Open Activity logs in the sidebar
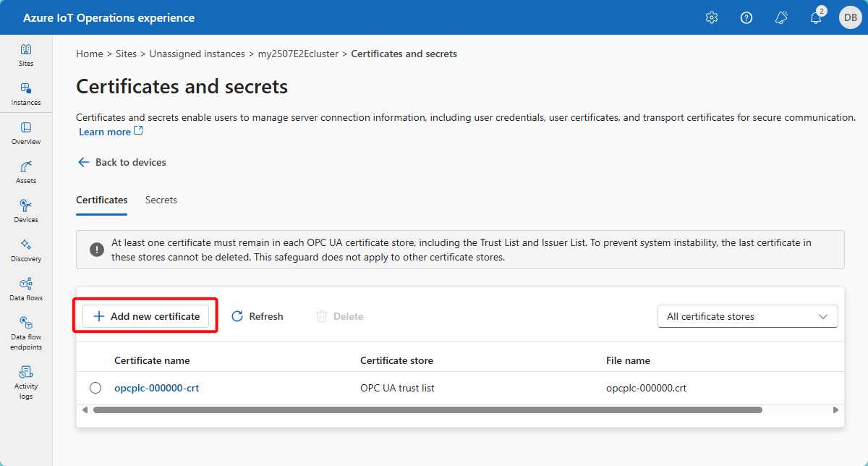The height and width of the screenshot is (466, 868). click(x=26, y=383)
